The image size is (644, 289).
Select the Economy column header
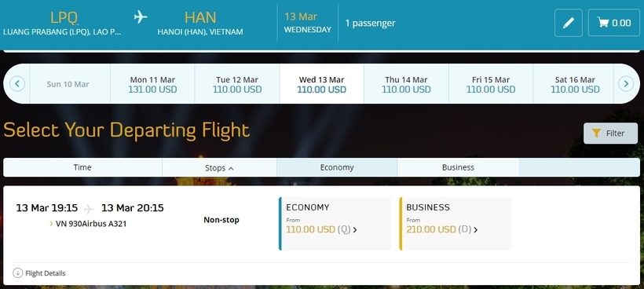[x=337, y=167]
